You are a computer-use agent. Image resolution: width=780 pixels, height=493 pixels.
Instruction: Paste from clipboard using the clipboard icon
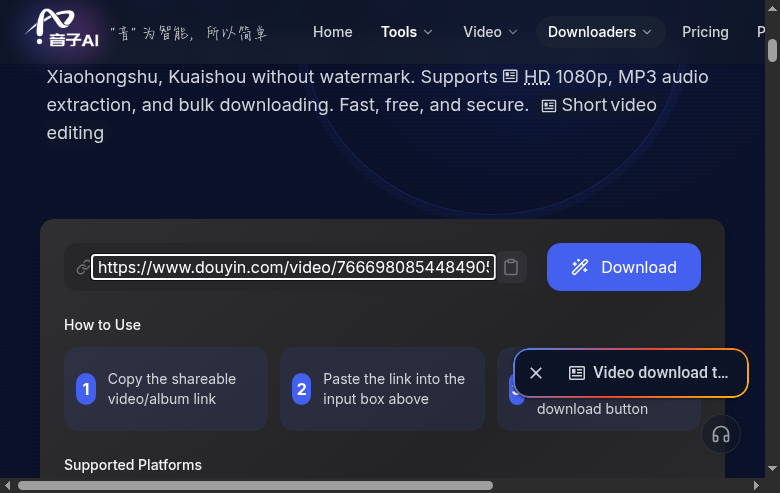coord(511,267)
